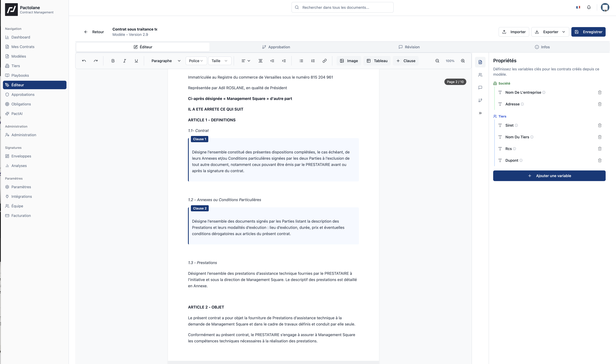Insert an Image from toolbar
This screenshot has height=364, width=616.
[x=349, y=61]
